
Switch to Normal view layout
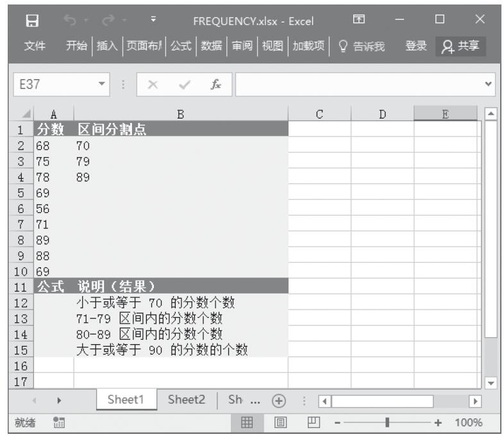tap(246, 422)
